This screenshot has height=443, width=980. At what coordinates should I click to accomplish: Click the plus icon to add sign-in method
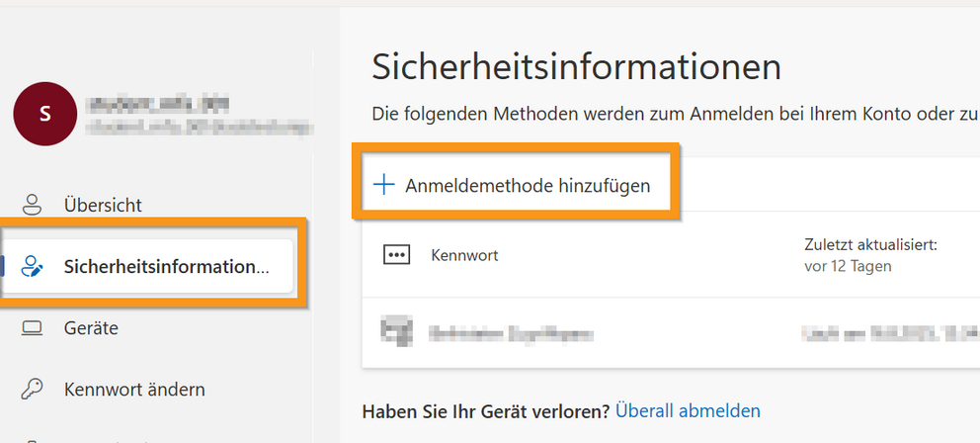click(x=382, y=185)
